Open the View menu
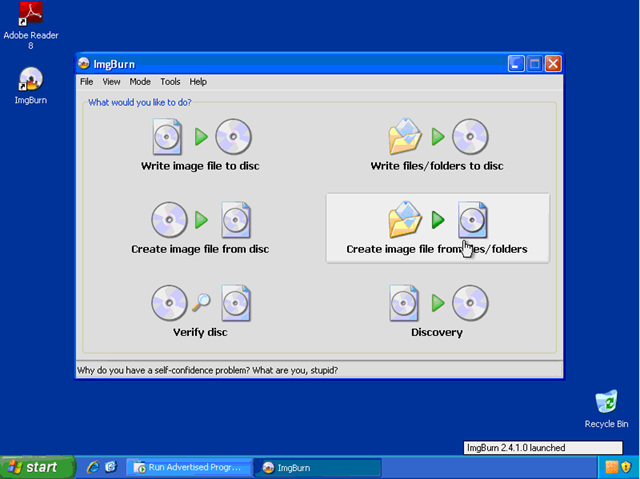 (x=111, y=82)
